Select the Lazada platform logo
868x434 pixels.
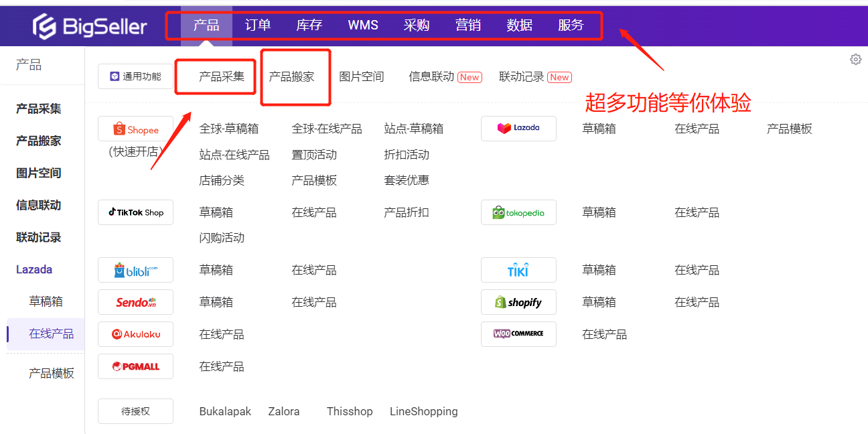coord(518,128)
